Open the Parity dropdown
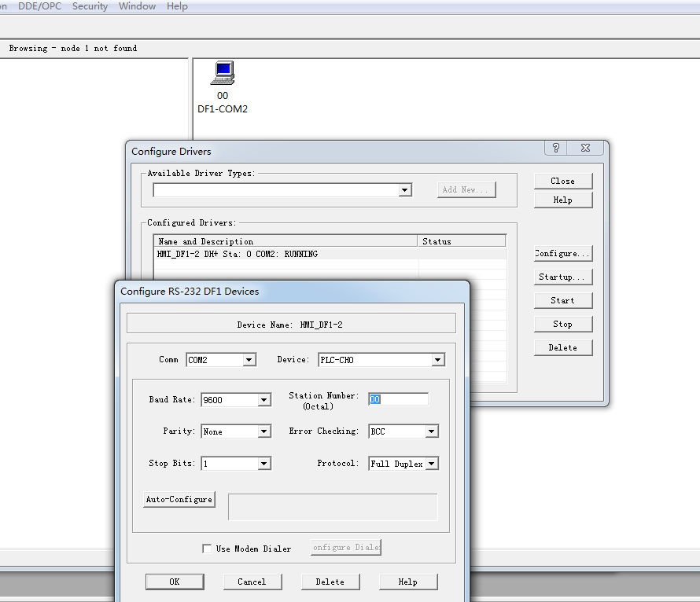The image size is (700, 602). 264,431
